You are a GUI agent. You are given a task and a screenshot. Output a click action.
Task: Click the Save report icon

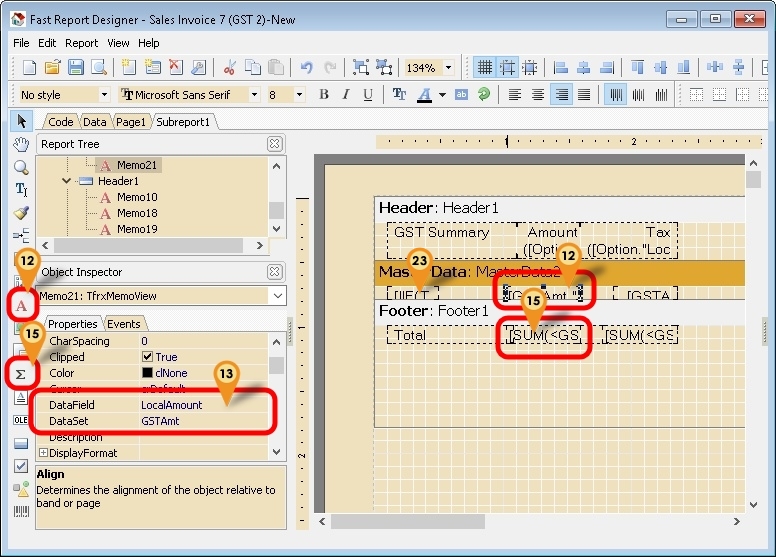pyautogui.click(x=76, y=67)
